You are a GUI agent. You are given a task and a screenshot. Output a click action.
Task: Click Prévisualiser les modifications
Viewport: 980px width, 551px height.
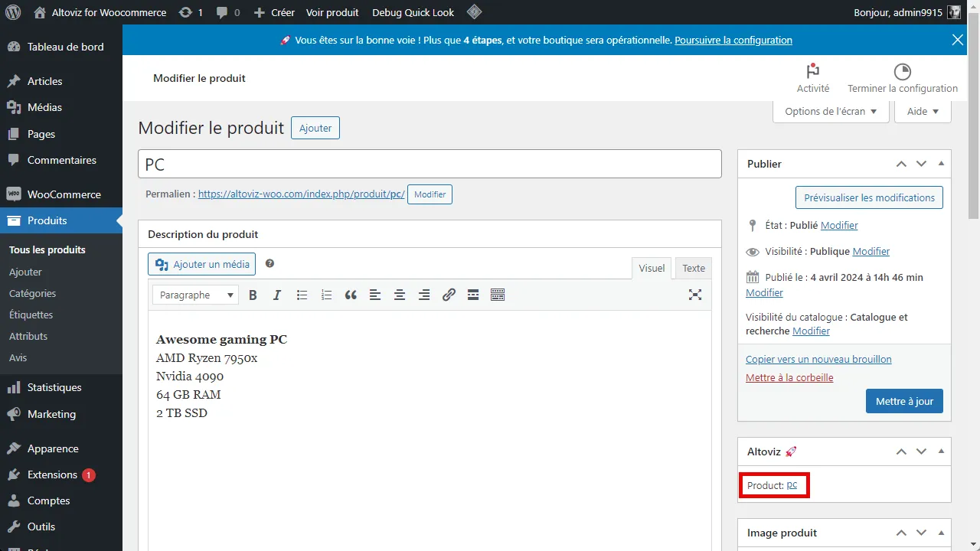click(x=869, y=197)
